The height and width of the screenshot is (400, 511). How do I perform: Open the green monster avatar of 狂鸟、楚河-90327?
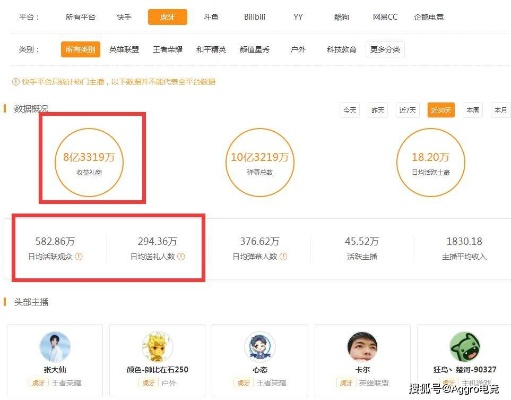[x=465, y=347]
